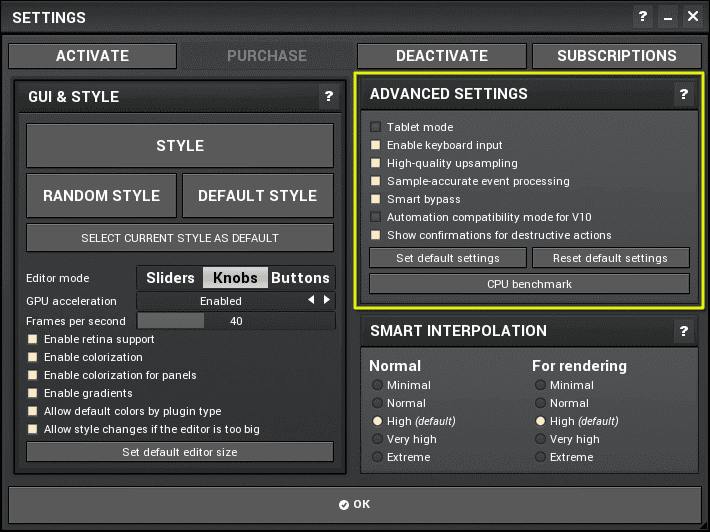Click the Deactivate button
Image resolution: width=710 pixels, height=532 pixels.
pos(442,56)
